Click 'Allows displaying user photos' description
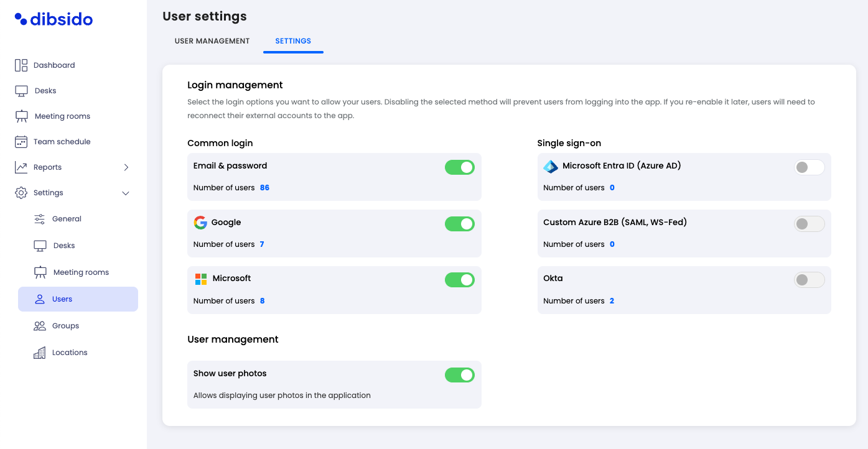868x449 pixels. [282, 396]
